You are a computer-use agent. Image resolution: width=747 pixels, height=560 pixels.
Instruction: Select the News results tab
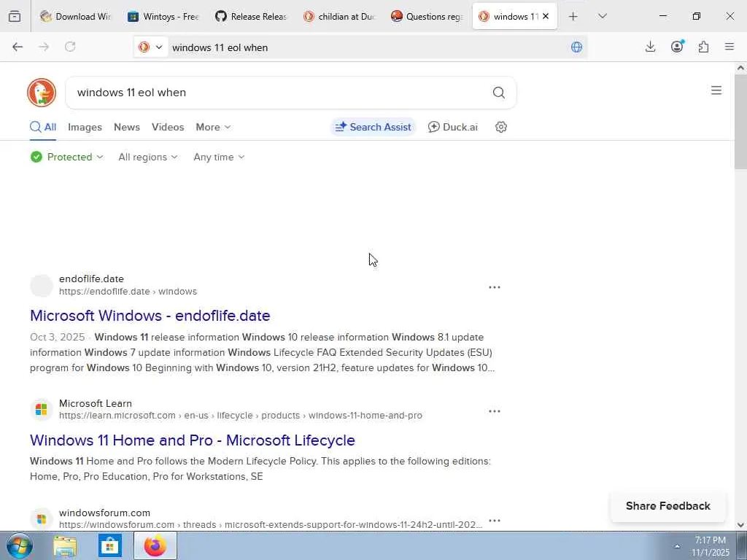[x=127, y=127]
